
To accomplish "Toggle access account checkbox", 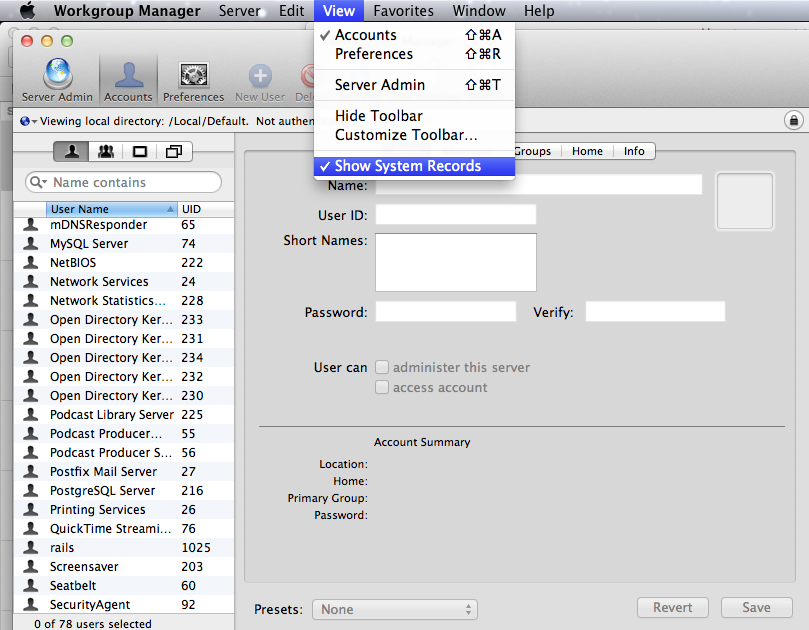I will point(382,387).
